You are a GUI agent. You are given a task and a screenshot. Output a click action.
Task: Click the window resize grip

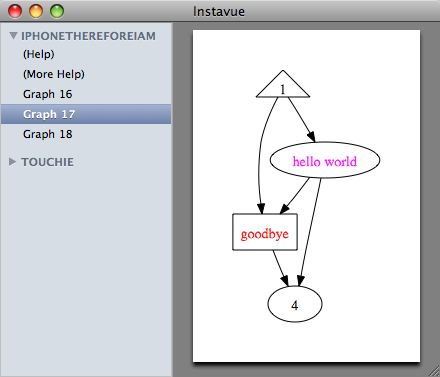(x=434, y=371)
